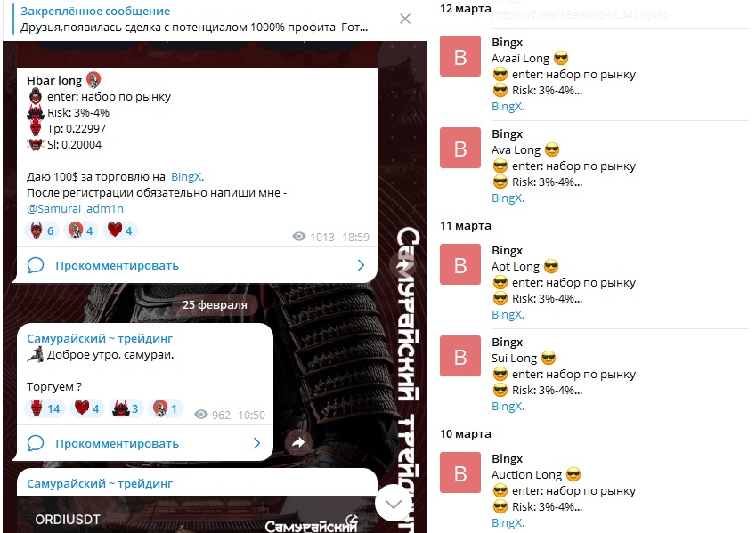Click comment bubble icon under Доброе утро post

pos(36,443)
